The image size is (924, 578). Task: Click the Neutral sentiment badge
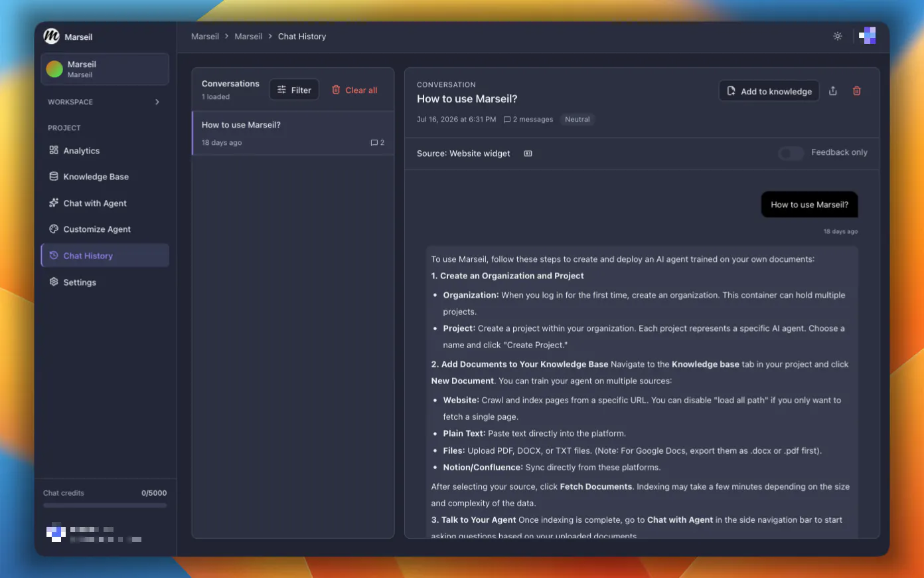click(577, 120)
